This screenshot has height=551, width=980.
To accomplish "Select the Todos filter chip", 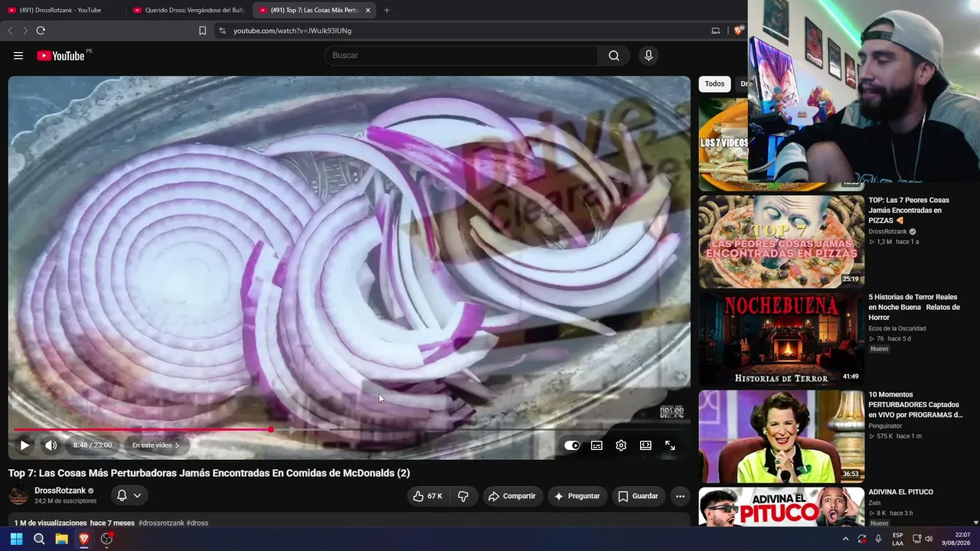I will click(714, 84).
